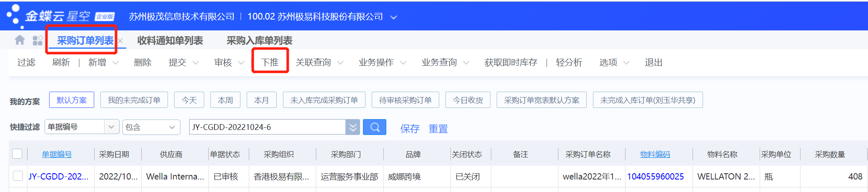Open the Kingdee Cloud Galaxy logo
Image resolution: width=868 pixels, height=192 pixels.
61,16
